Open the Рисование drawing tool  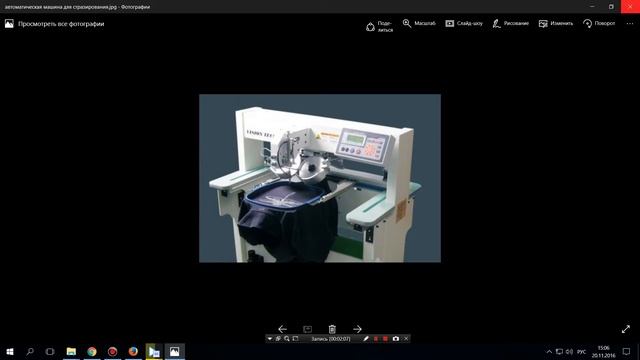(x=511, y=23)
